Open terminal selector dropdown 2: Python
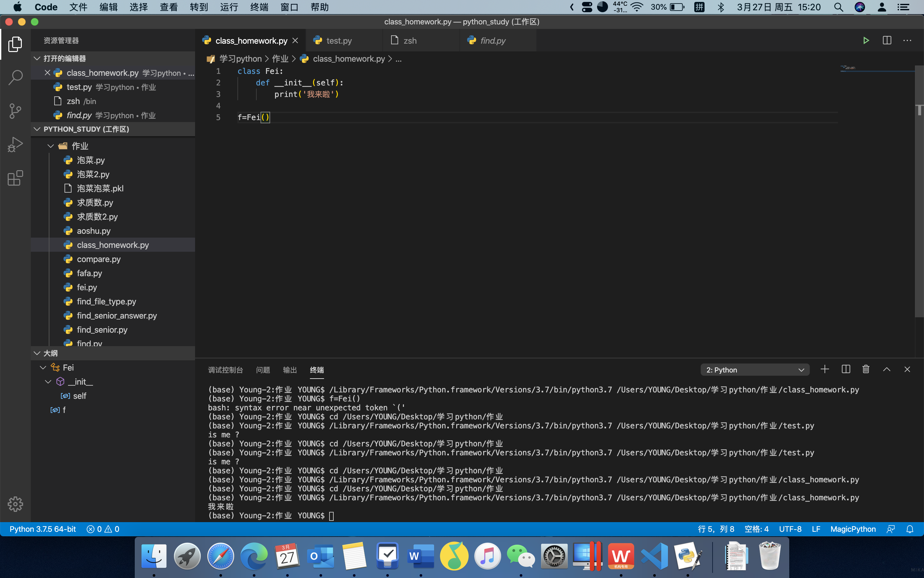 point(755,370)
